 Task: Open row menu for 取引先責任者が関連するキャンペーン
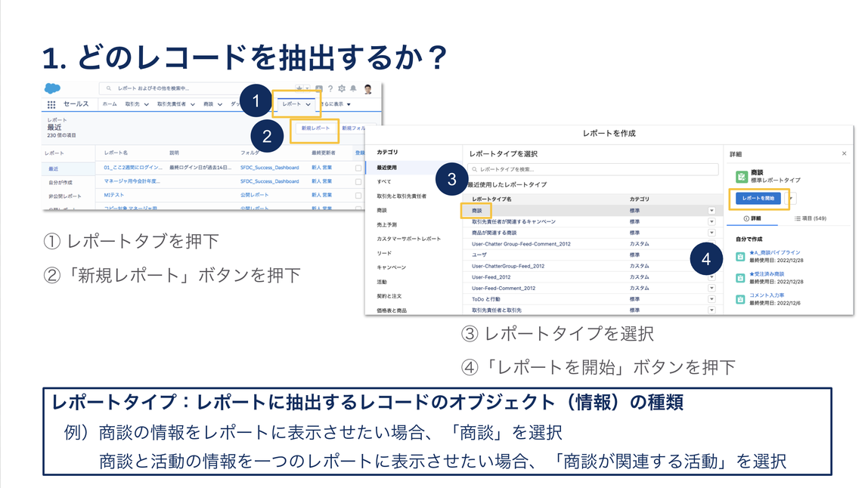click(x=711, y=222)
